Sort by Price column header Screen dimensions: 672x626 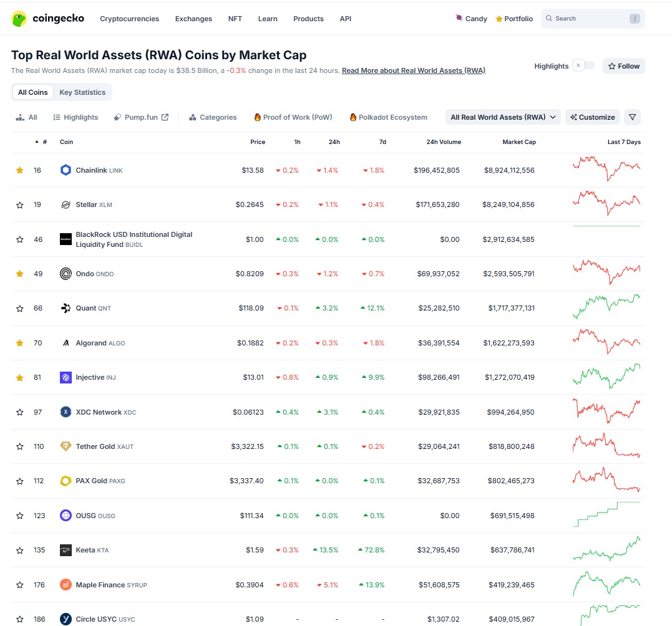pyautogui.click(x=258, y=142)
